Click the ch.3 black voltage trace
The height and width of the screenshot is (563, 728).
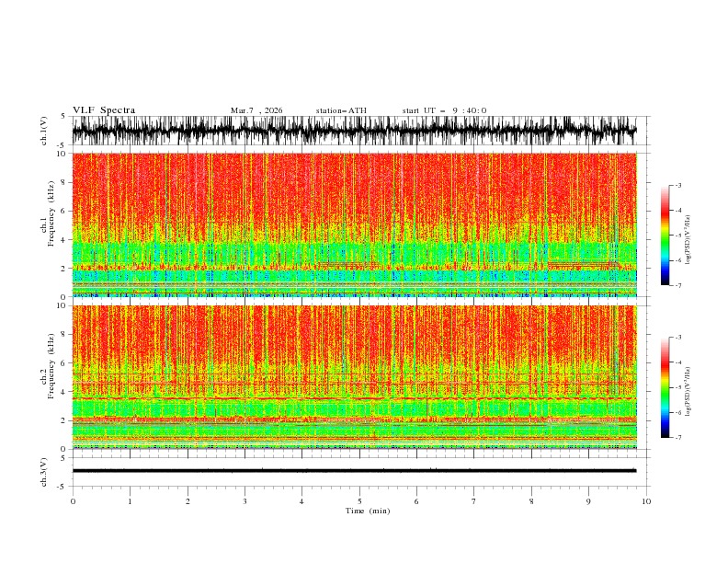tap(354, 471)
